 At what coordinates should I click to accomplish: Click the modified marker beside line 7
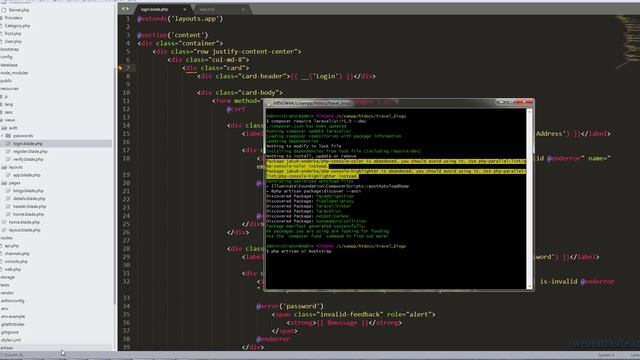tap(120, 68)
